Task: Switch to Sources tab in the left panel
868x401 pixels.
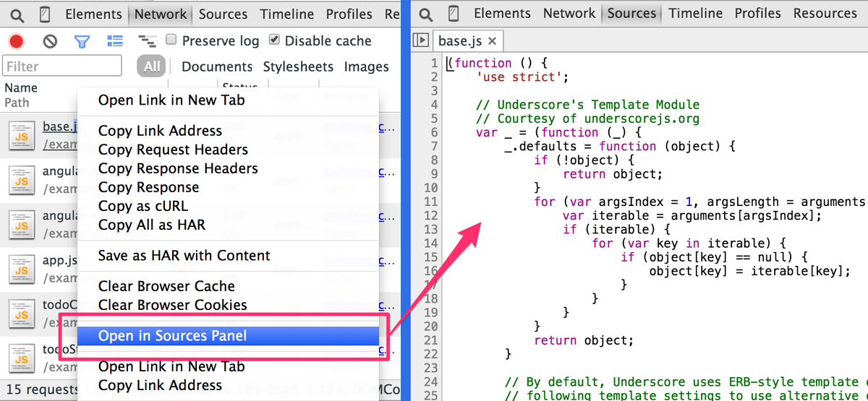Action: point(224,14)
